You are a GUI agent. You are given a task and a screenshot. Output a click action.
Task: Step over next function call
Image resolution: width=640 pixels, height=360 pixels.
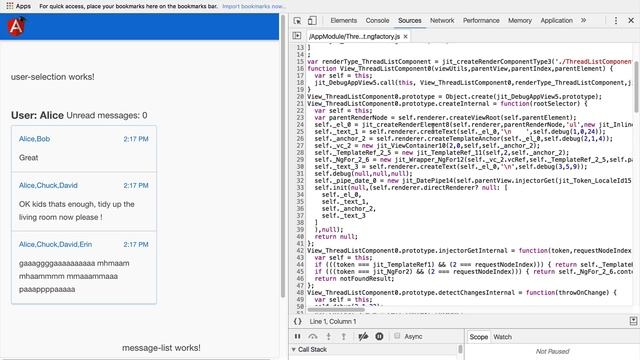click(x=313, y=336)
